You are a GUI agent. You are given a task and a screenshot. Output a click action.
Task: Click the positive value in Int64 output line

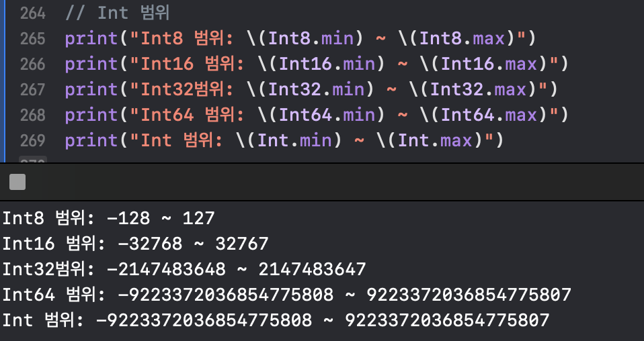[x=469, y=295]
